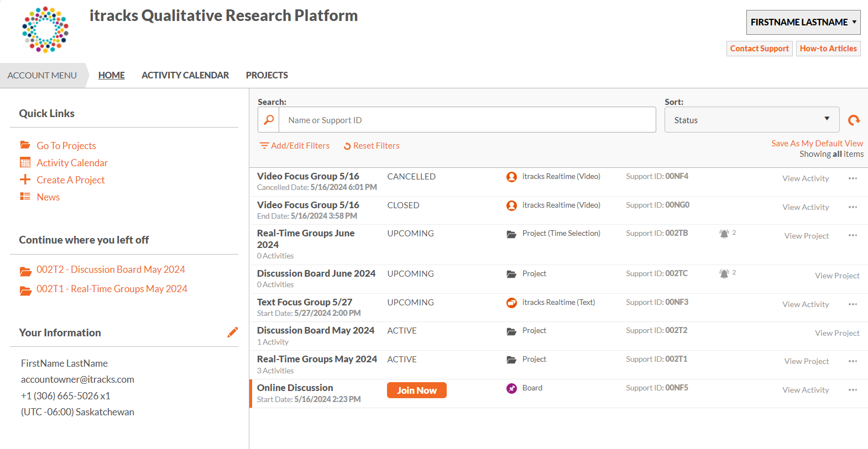Go to the Home tab
The height and width of the screenshot is (449, 868).
pyautogui.click(x=112, y=75)
